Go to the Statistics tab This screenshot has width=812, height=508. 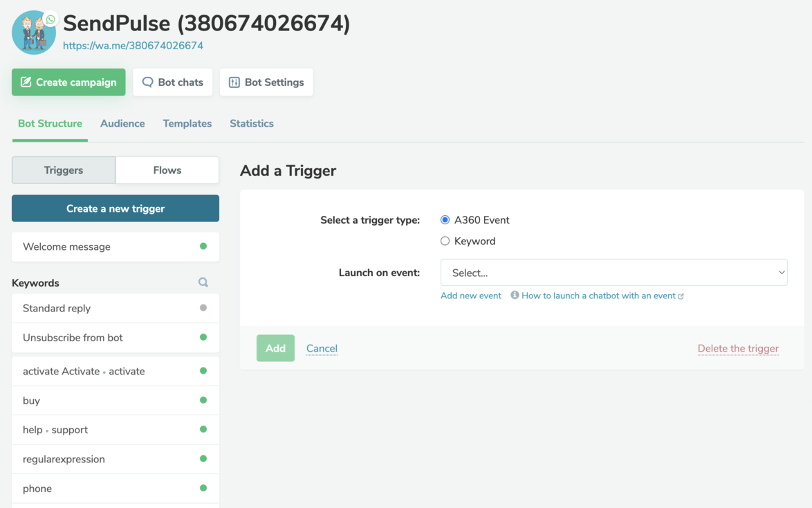252,124
